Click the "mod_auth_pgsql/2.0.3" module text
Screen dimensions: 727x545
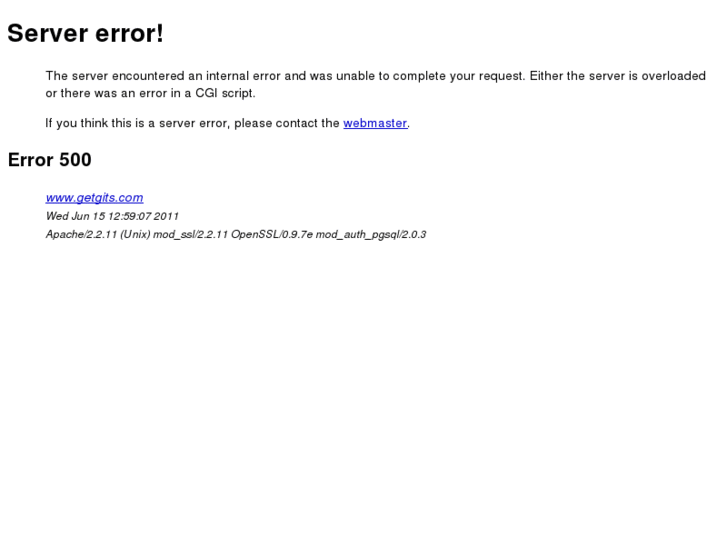pyautogui.click(x=371, y=234)
